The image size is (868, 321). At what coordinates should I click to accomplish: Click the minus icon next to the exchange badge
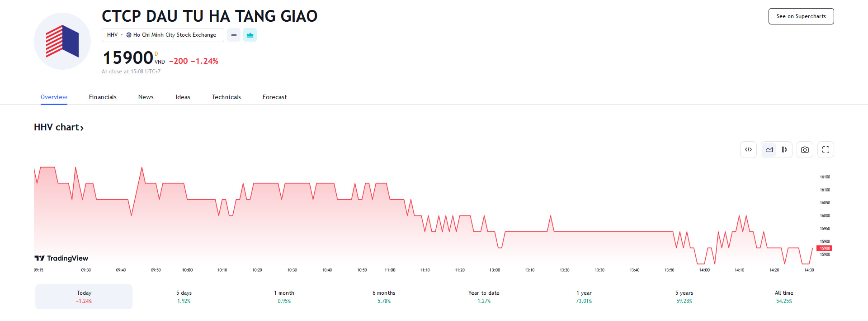pyautogui.click(x=234, y=35)
